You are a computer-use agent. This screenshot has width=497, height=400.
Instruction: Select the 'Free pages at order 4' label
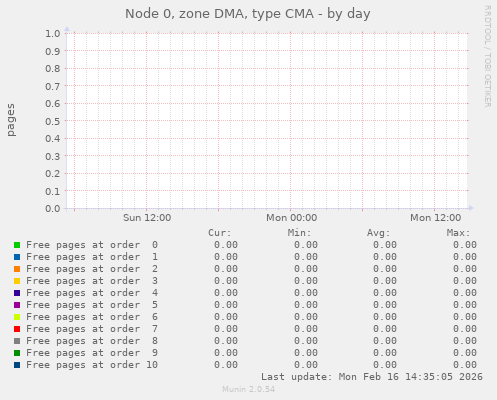click(92, 293)
